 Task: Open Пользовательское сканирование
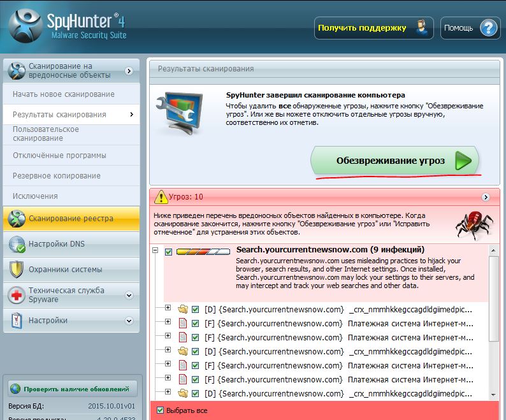click(71, 134)
